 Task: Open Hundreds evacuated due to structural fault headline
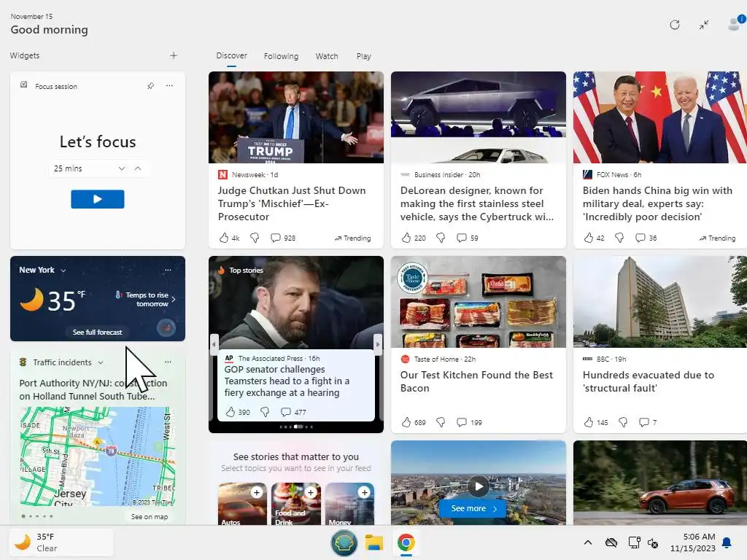click(649, 381)
